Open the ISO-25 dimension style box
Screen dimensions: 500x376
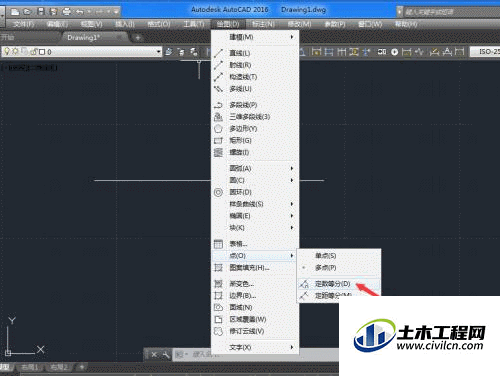485,52
